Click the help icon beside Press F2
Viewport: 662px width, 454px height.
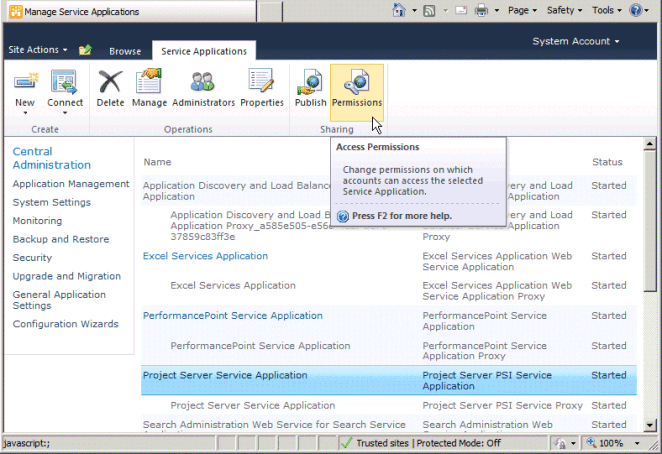pyautogui.click(x=343, y=216)
